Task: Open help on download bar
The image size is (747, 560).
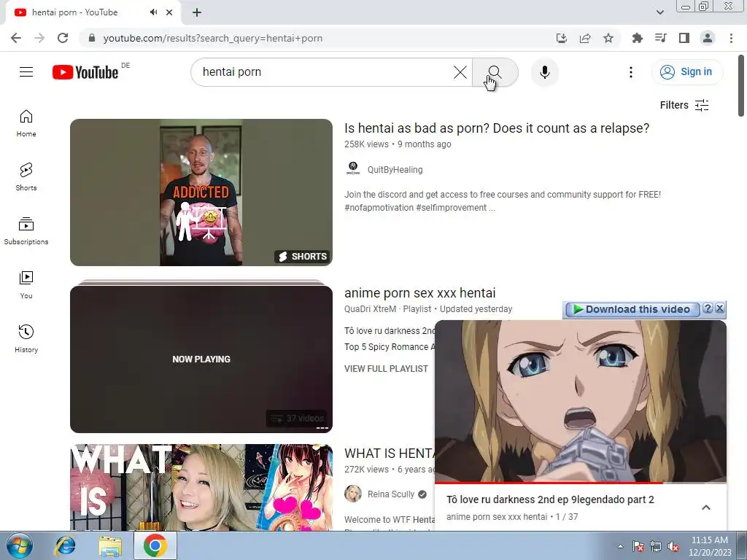Action: (708, 308)
